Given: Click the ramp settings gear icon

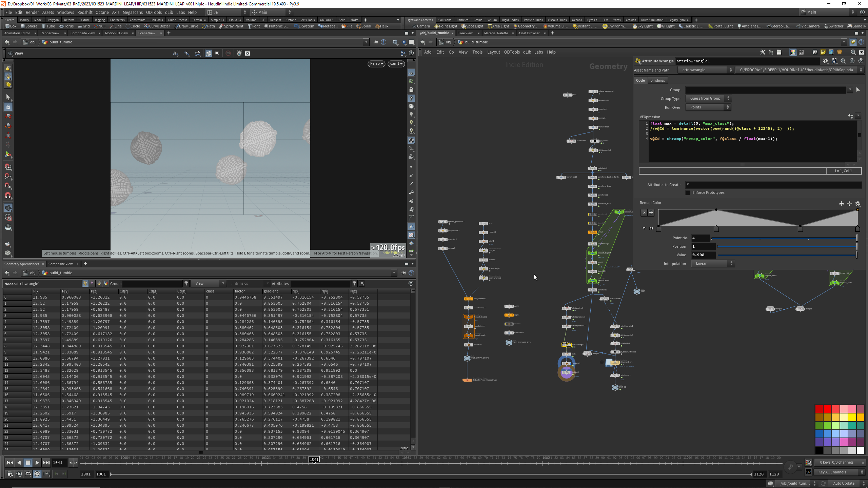Looking at the screenshot, I should pyautogui.click(x=858, y=204).
